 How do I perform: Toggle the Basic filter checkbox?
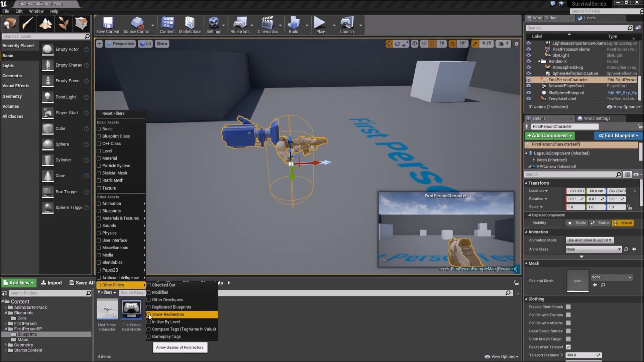[x=99, y=129]
